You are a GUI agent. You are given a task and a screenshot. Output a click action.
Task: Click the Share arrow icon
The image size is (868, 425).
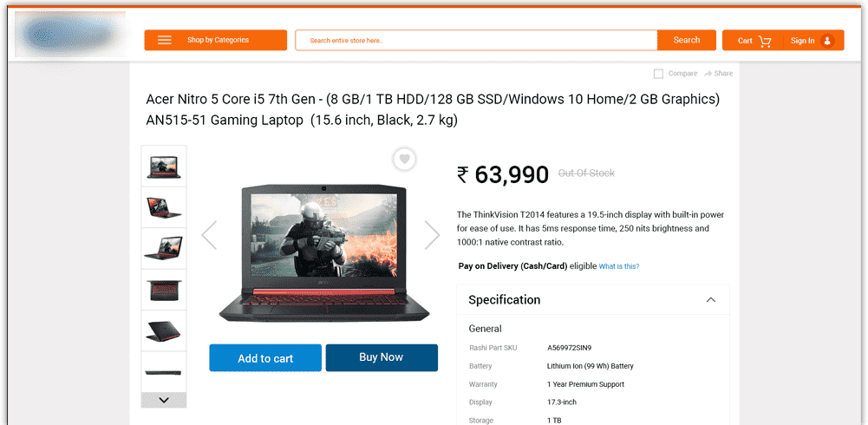tap(708, 74)
